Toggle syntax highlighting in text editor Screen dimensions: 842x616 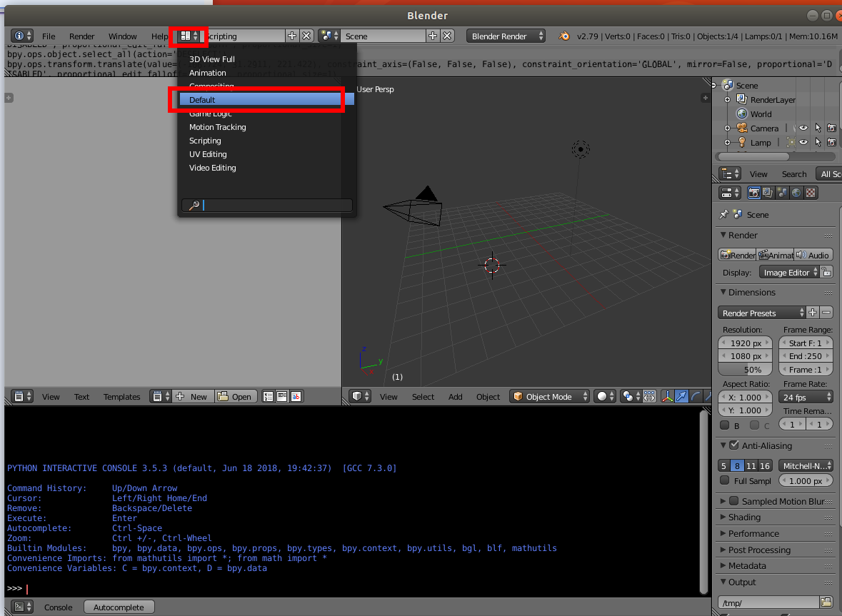click(x=296, y=397)
